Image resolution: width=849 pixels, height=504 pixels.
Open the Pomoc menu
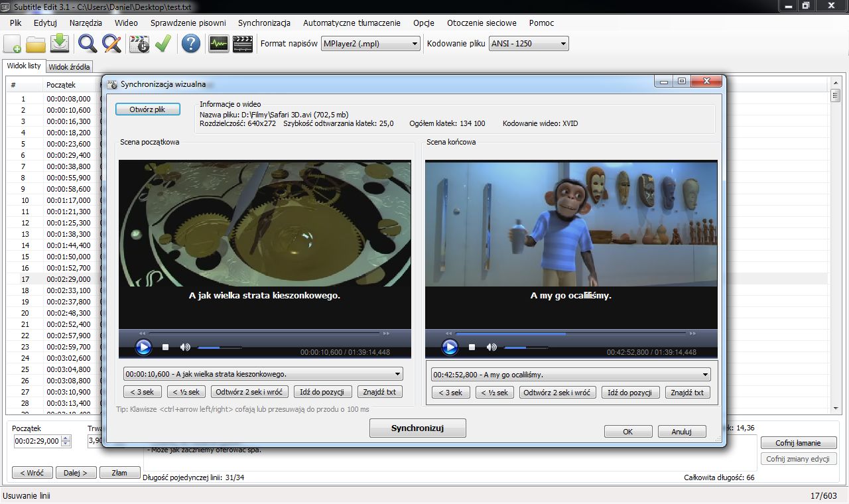pos(541,23)
